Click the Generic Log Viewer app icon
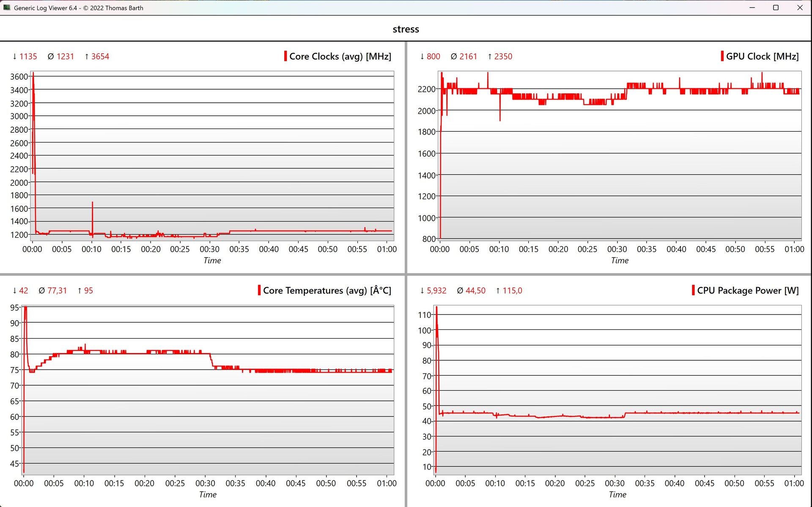Image resolution: width=812 pixels, height=507 pixels. pos(7,8)
